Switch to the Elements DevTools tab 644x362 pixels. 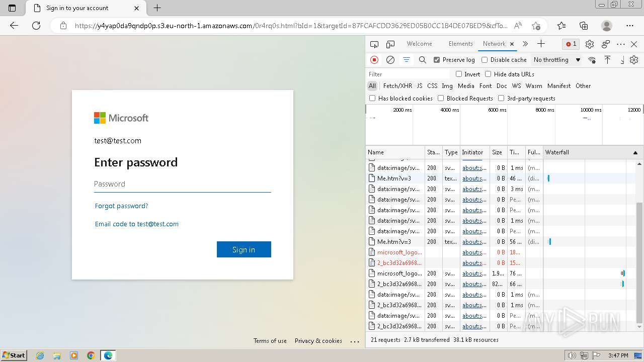tap(460, 44)
